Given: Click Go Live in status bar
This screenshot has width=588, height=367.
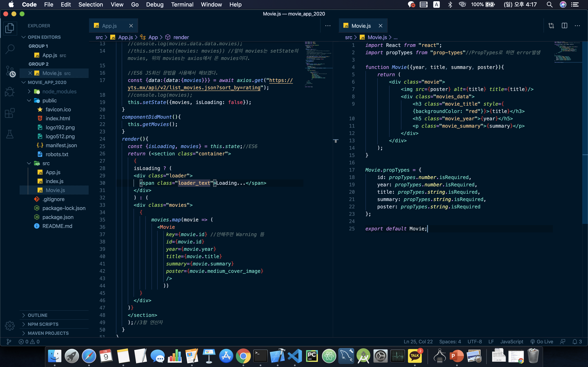Looking at the screenshot, I should [542, 342].
